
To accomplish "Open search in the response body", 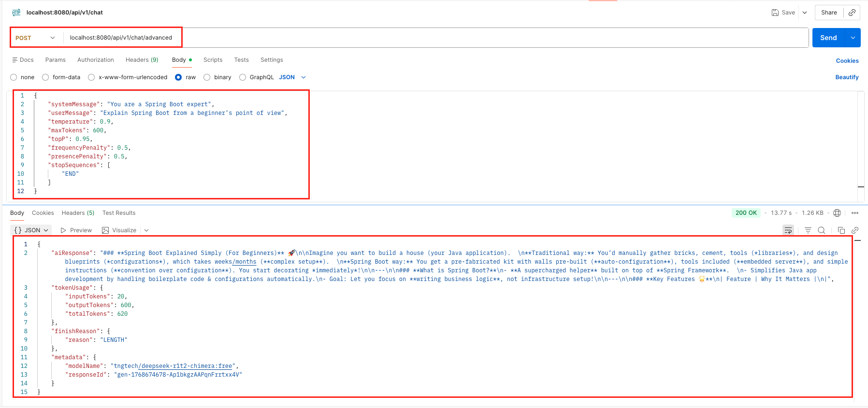I will 821,230.
